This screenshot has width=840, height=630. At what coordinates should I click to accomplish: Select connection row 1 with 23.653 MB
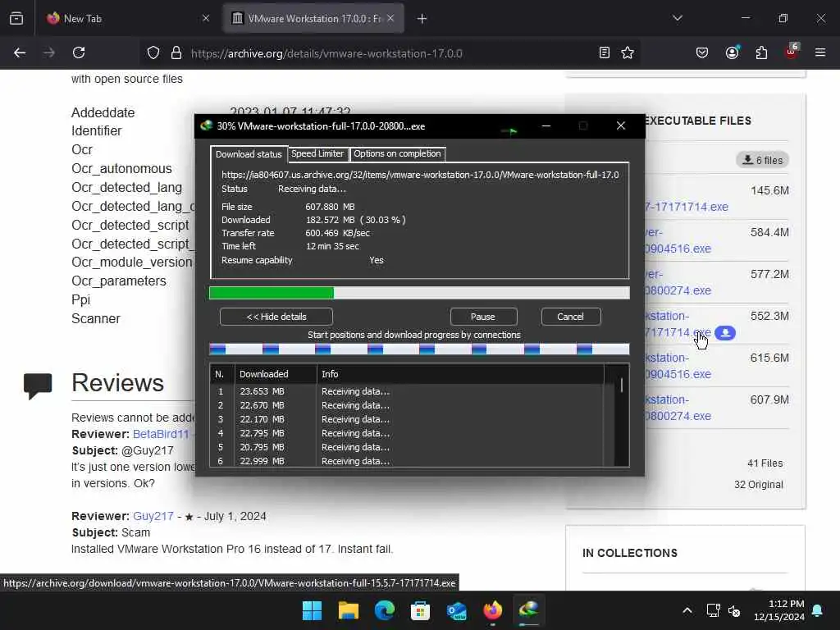(x=407, y=391)
